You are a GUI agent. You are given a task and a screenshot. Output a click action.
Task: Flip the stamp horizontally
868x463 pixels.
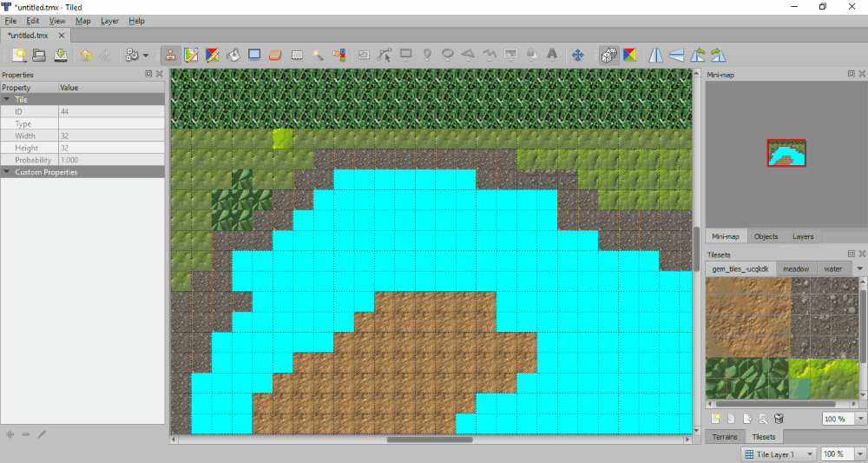click(655, 55)
